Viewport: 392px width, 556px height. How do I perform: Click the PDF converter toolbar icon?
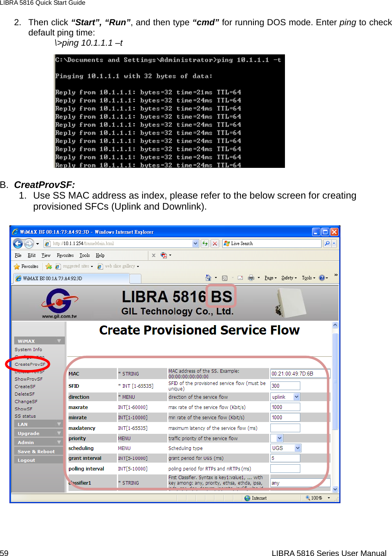164,255
